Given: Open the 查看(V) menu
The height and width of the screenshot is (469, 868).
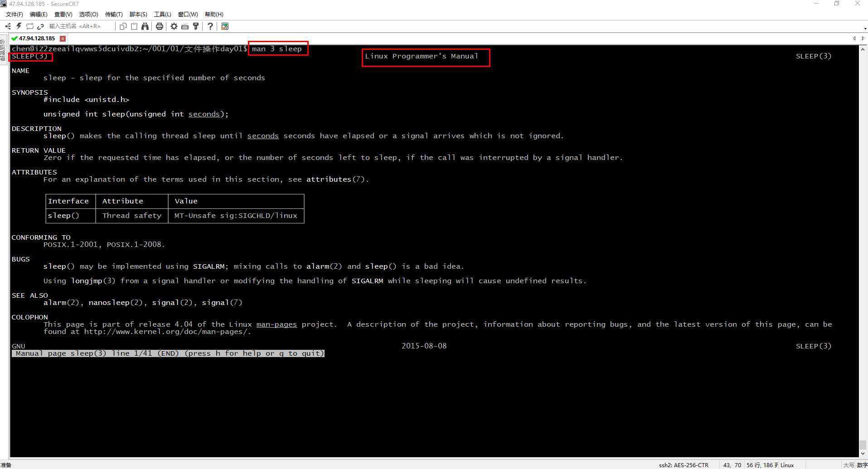Looking at the screenshot, I should [63, 15].
